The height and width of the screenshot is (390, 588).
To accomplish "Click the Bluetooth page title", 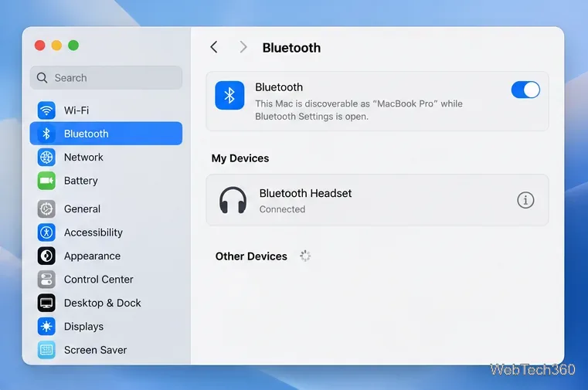I will click(291, 48).
